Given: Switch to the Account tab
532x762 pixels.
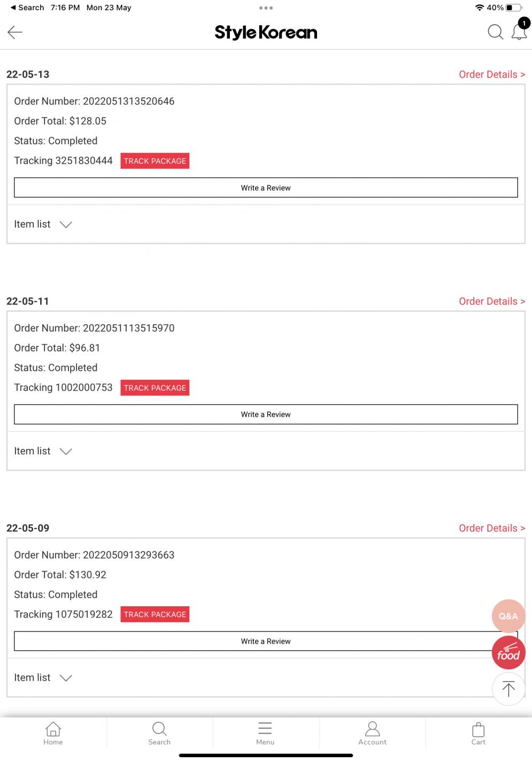Looking at the screenshot, I should (372, 733).
